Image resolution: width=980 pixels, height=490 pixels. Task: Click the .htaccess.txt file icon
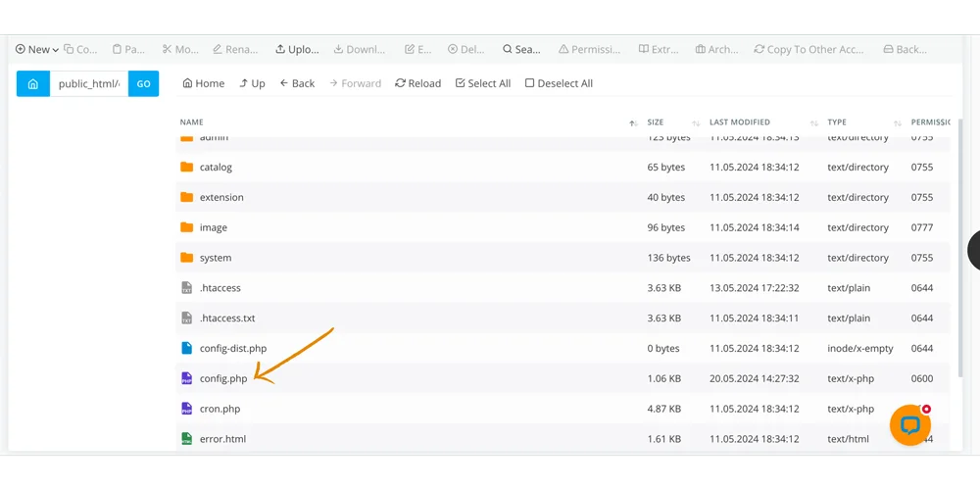tap(186, 318)
